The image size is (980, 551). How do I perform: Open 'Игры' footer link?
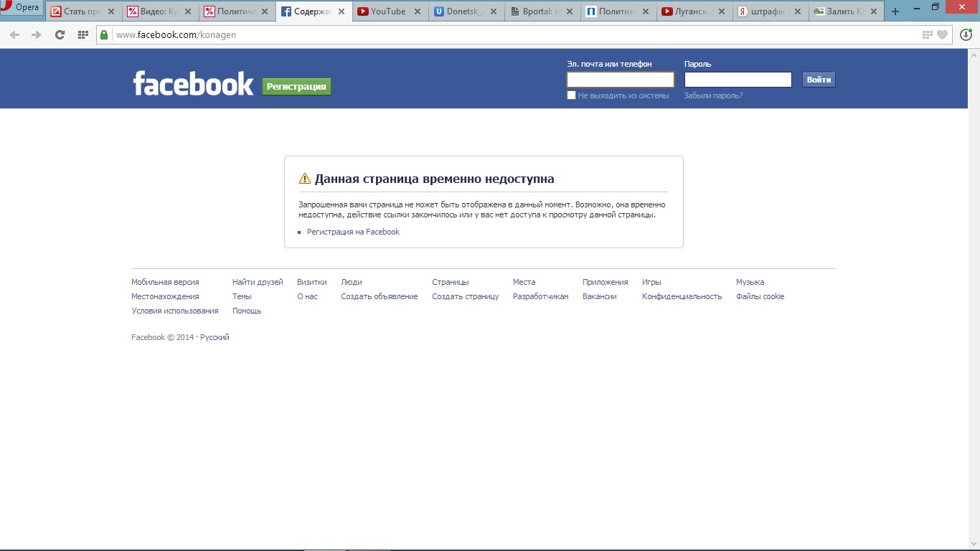pyautogui.click(x=651, y=282)
